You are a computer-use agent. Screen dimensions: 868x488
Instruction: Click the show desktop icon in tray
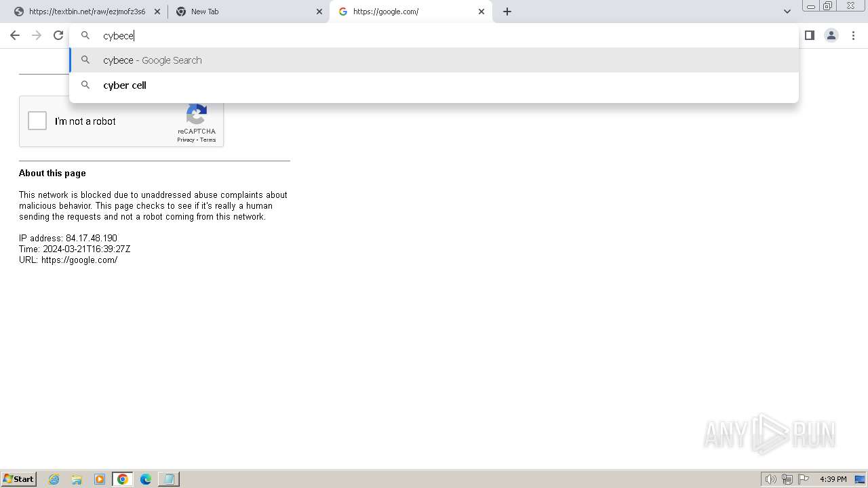(861, 479)
